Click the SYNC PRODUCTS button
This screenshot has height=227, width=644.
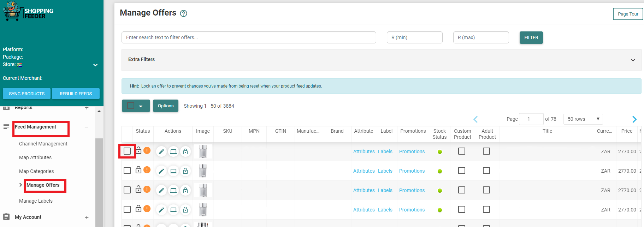point(26,94)
